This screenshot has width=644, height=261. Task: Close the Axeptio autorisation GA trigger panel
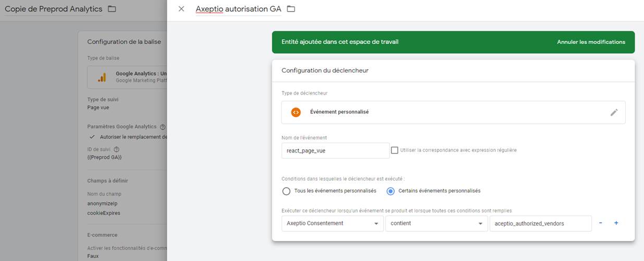tap(181, 9)
